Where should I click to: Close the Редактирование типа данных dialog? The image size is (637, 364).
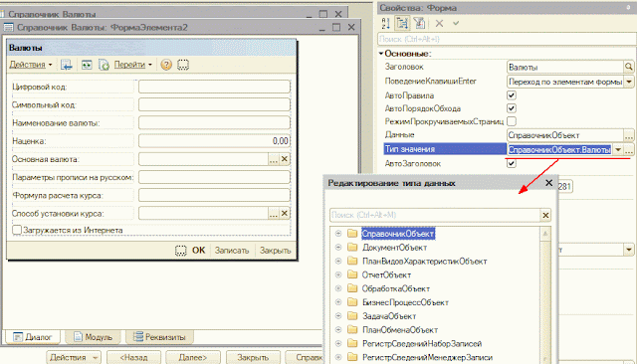click(548, 183)
